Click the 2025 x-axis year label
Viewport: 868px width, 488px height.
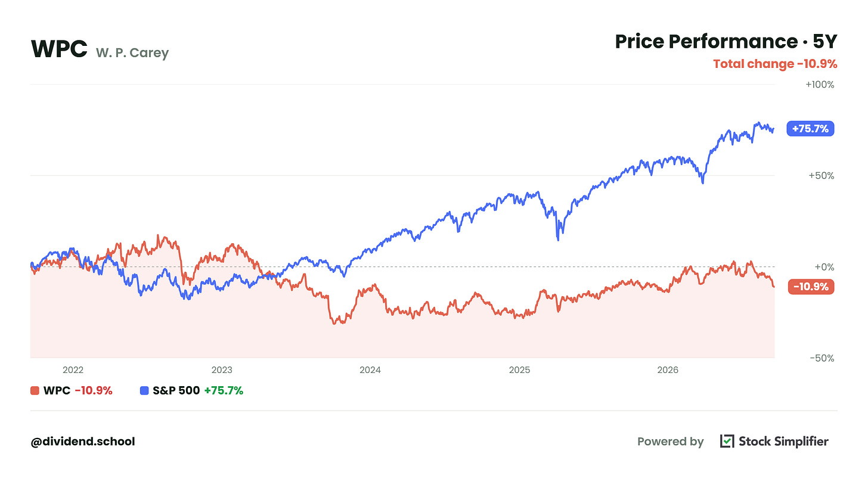(x=519, y=370)
